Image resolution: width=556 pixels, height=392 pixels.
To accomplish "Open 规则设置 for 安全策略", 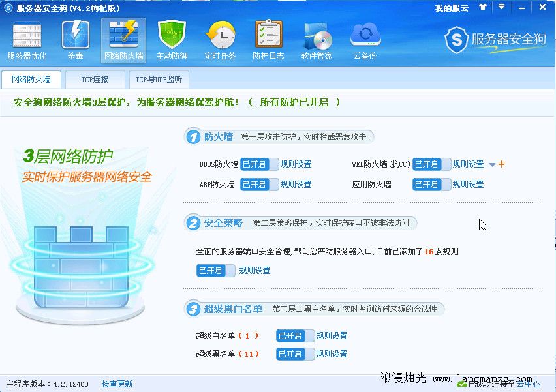I will [x=255, y=271].
